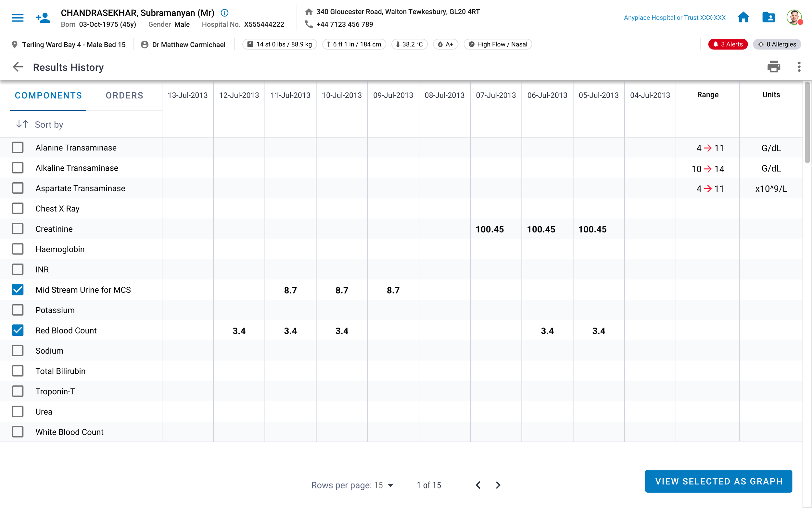812x508 pixels.
Task: Click the user avatar profile picture
Action: [794, 18]
